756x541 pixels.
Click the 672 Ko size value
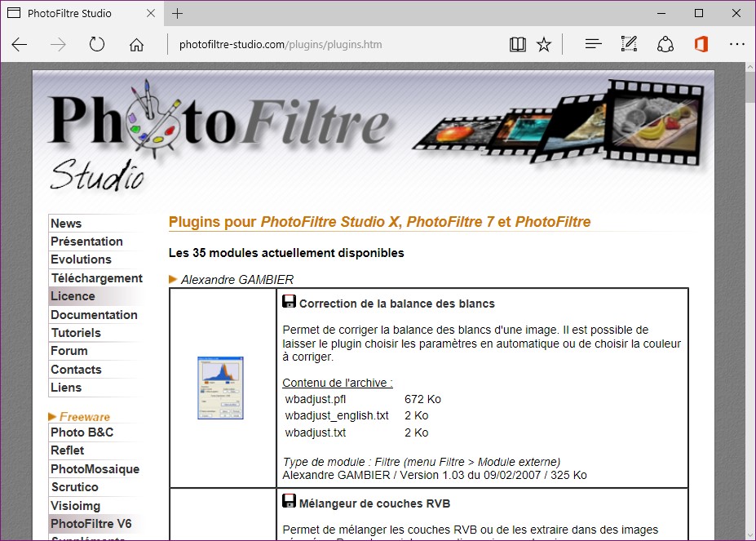[x=422, y=399]
